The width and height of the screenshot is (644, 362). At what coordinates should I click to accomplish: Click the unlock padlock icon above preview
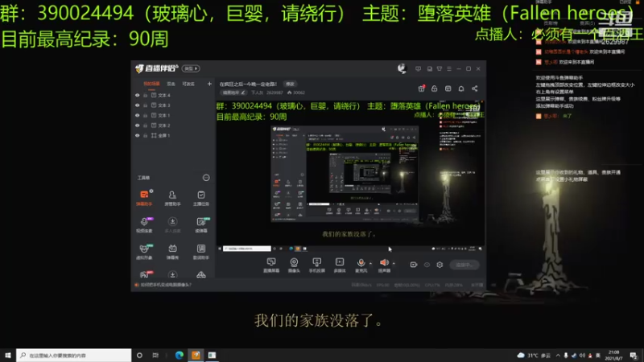(x=435, y=88)
